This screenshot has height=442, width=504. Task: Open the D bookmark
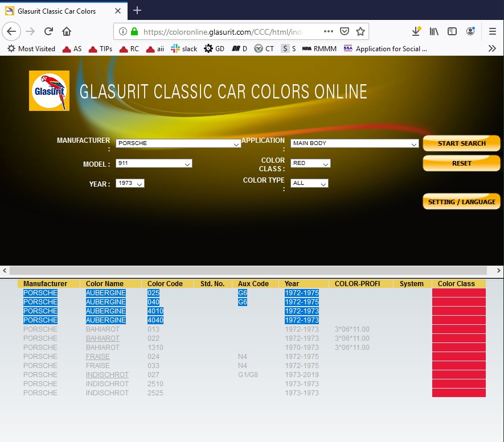tap(239, 49)
